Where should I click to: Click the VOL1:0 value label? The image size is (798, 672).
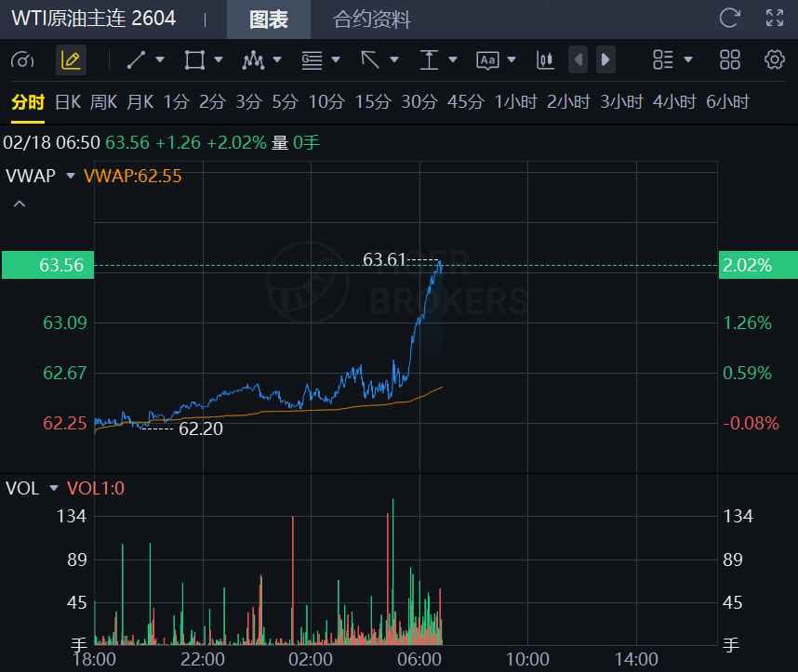(x=96, y=488)
